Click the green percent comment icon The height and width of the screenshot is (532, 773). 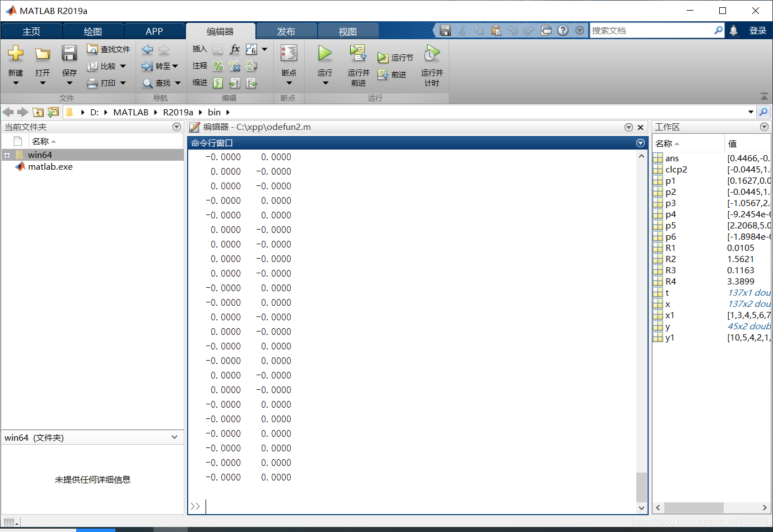coord(218,66)
